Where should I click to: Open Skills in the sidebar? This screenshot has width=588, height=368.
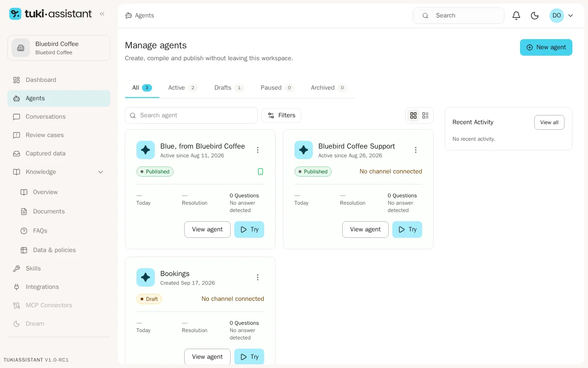[x=59, y=269]
